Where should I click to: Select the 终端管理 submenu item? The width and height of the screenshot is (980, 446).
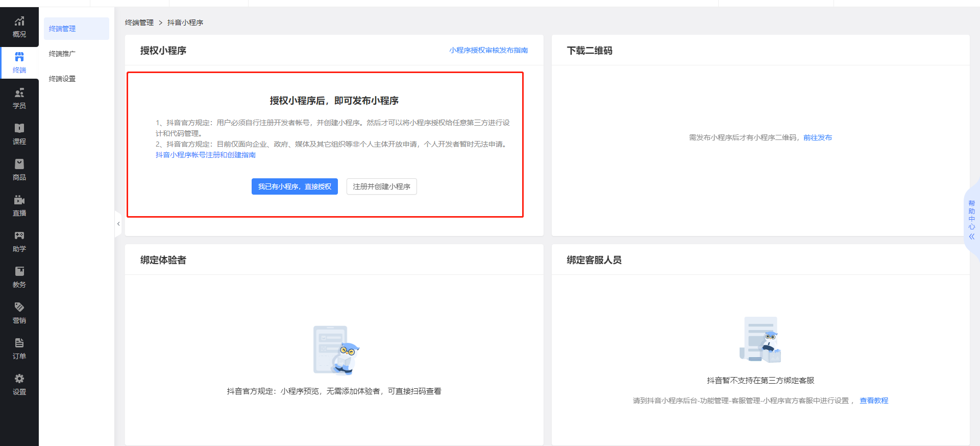pyautogui.click(x=77, y=29)
